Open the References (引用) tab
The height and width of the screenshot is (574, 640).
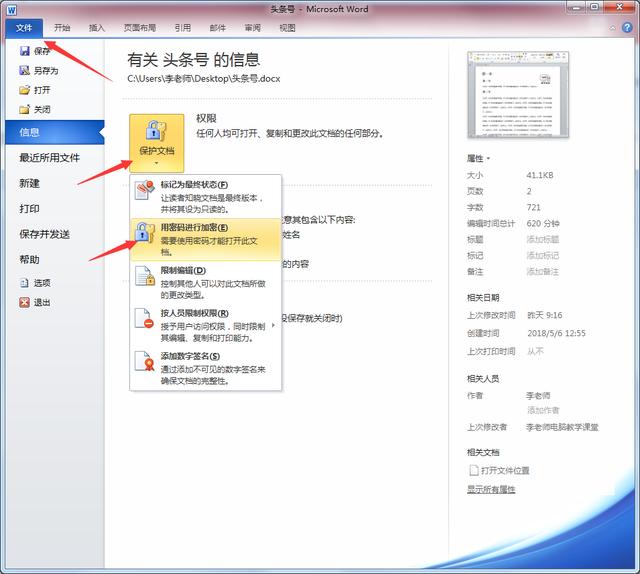pos(182,28)
